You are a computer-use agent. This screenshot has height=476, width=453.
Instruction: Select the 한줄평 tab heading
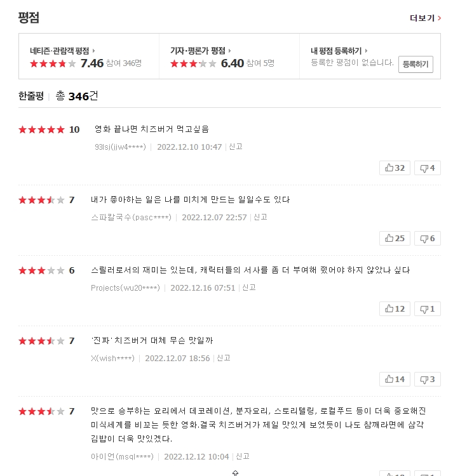[31, 96]
